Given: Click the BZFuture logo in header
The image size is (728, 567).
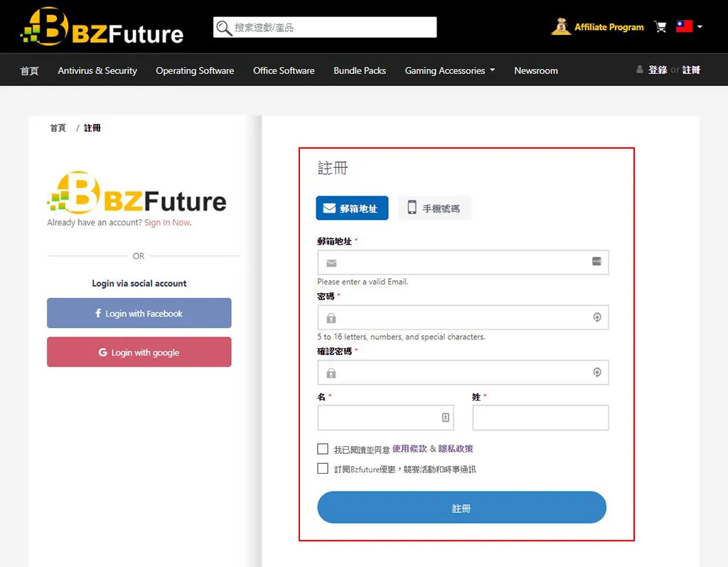Looking at the screenshot, I should [102, 27].
